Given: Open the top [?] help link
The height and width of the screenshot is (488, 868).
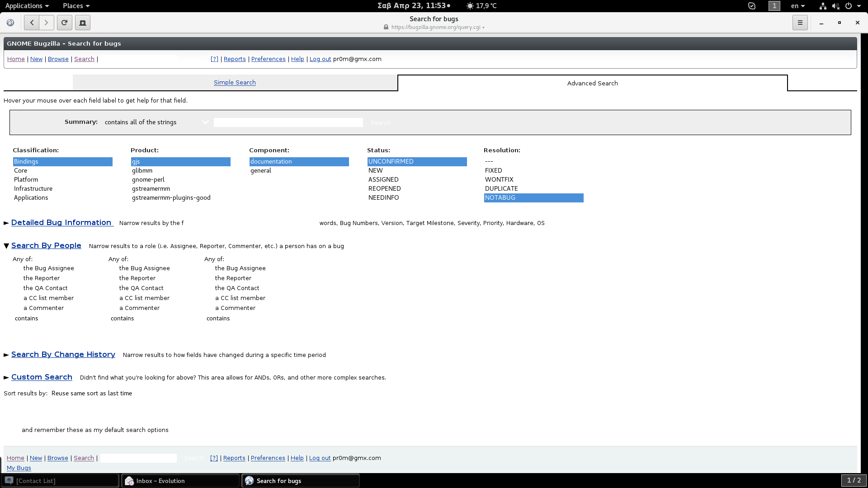Looking at the screenshot, I should coord(214,59).
